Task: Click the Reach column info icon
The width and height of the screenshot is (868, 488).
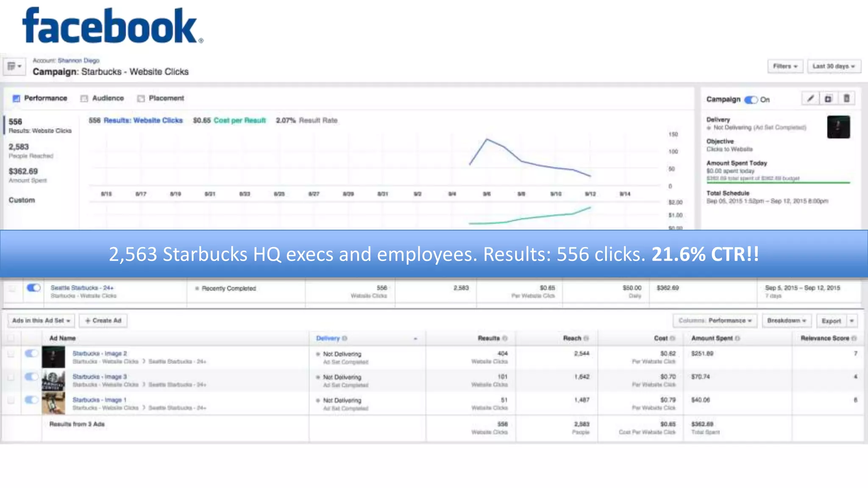Action: tap(586, 338)
